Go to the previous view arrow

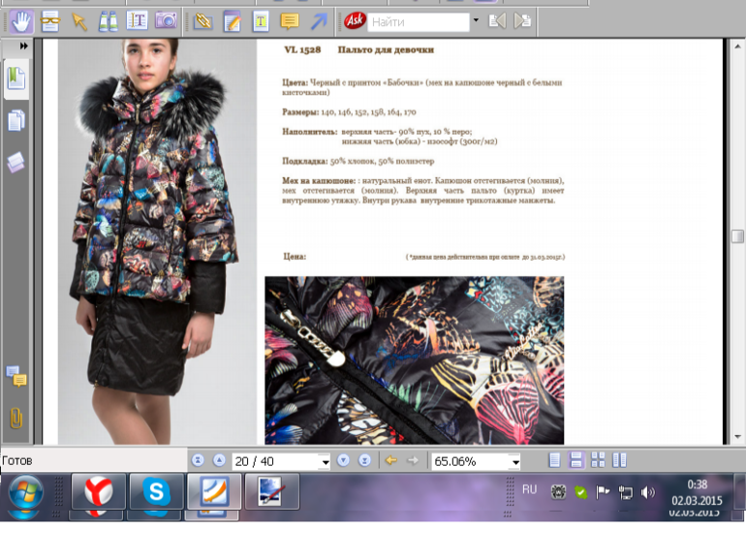tap(391, 461)
